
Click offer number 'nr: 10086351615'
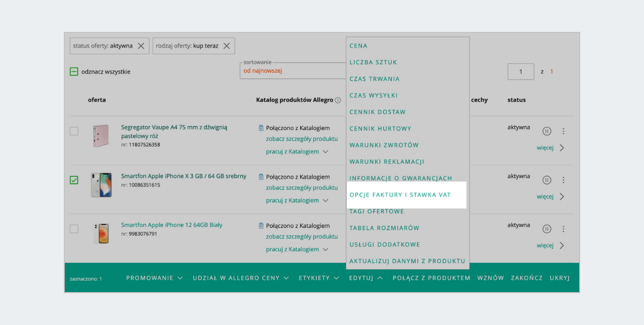coord(141,185)
